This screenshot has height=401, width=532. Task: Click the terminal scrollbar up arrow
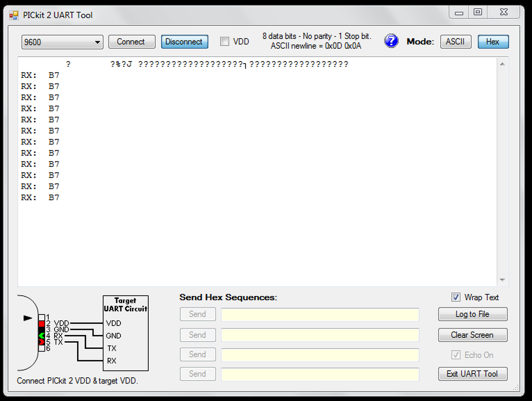502,64
